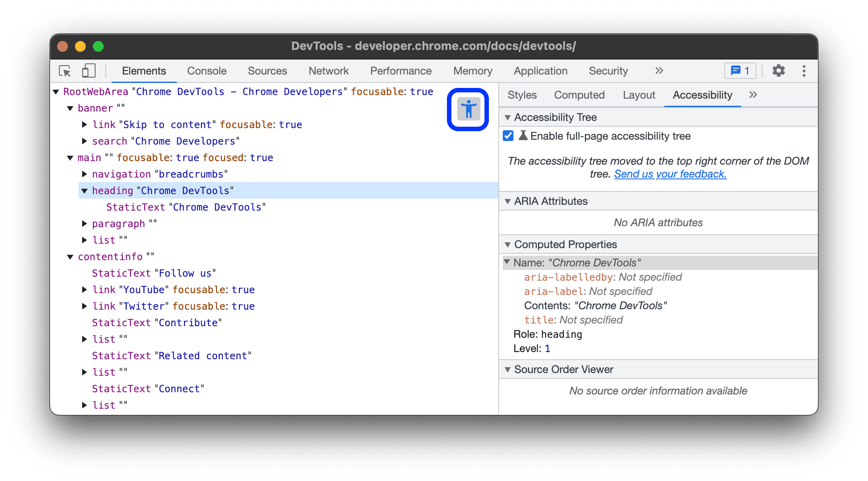Open the Computed tab
Image resolution: width=868 pixels, height=481 pixels.
pos(579,95)
